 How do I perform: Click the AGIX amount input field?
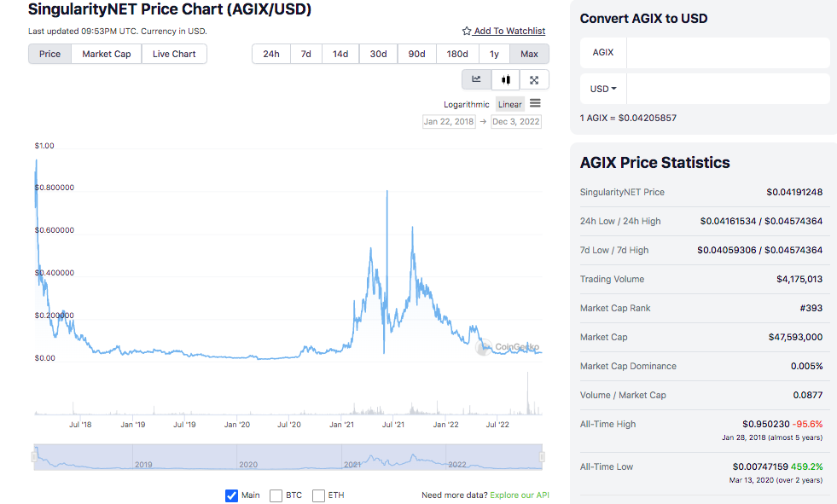(x=728, y=52)
